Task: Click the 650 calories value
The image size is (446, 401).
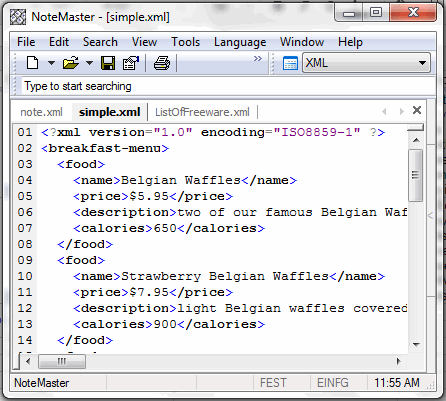Action: 165,228
